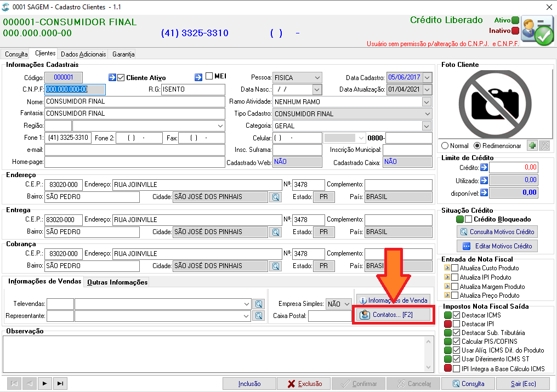The image size is (557, 392).
Task: Check Crédito Bloqueado box
Action: (x=469, y=219)
